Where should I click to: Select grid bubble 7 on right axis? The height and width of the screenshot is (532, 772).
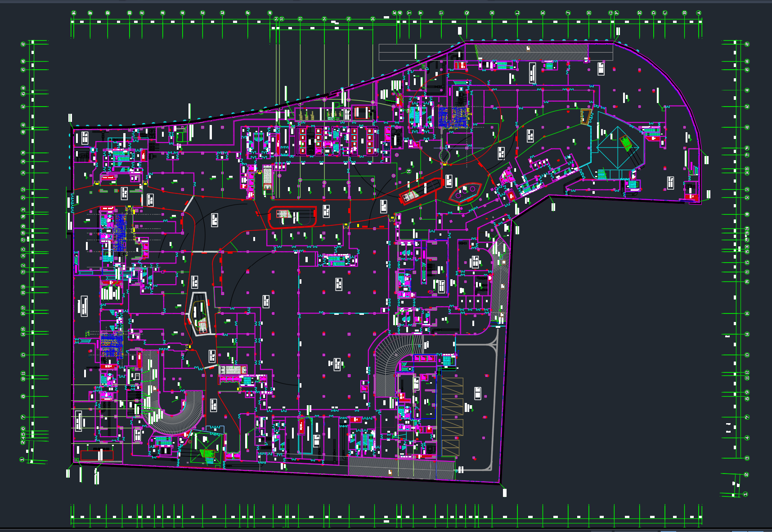747,417
